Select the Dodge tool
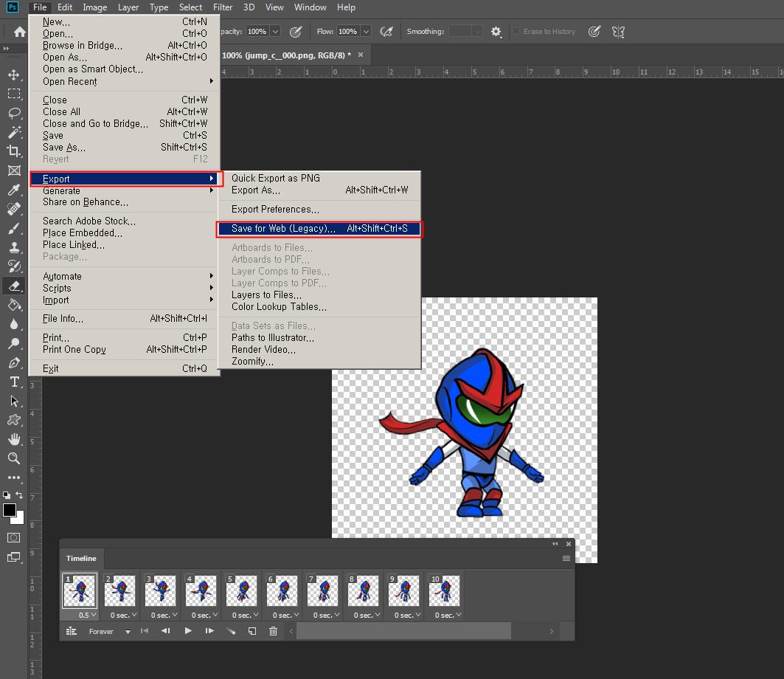This screenshot has height=679, width=784. tap(14, 343)
